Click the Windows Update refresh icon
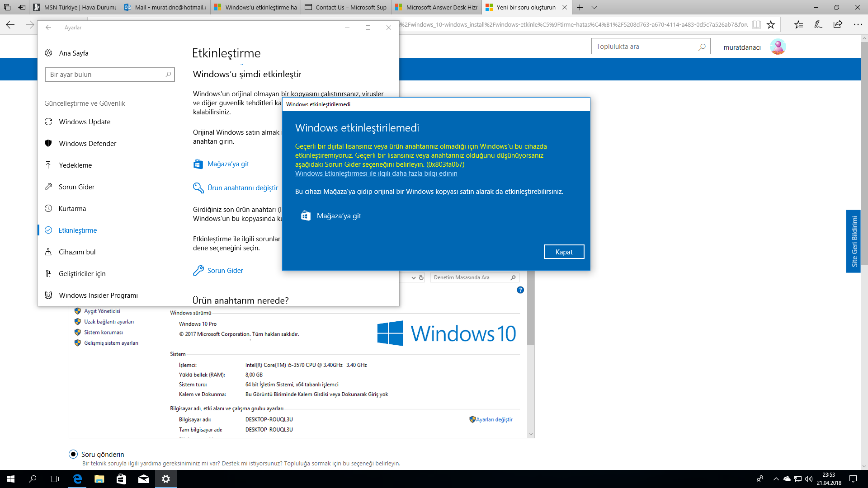The image size is (868, 488). 48,122
